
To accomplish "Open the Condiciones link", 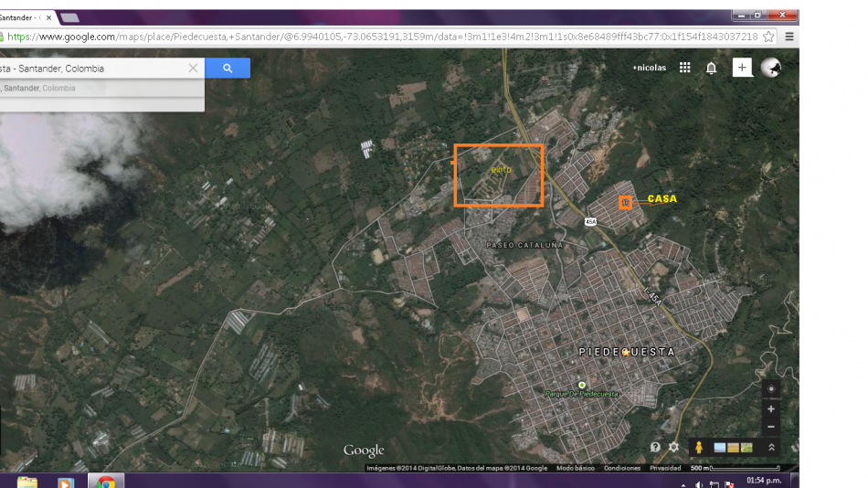I will (622, 468).
